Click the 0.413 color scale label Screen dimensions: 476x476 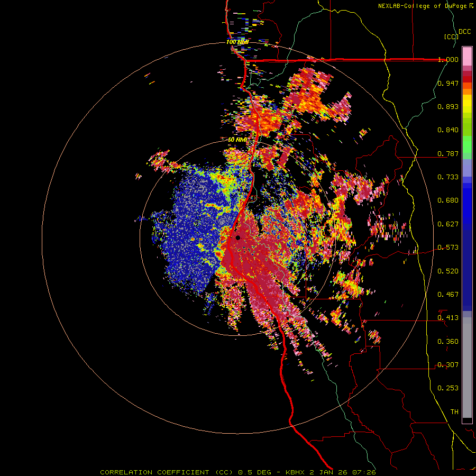coord(448,318)
